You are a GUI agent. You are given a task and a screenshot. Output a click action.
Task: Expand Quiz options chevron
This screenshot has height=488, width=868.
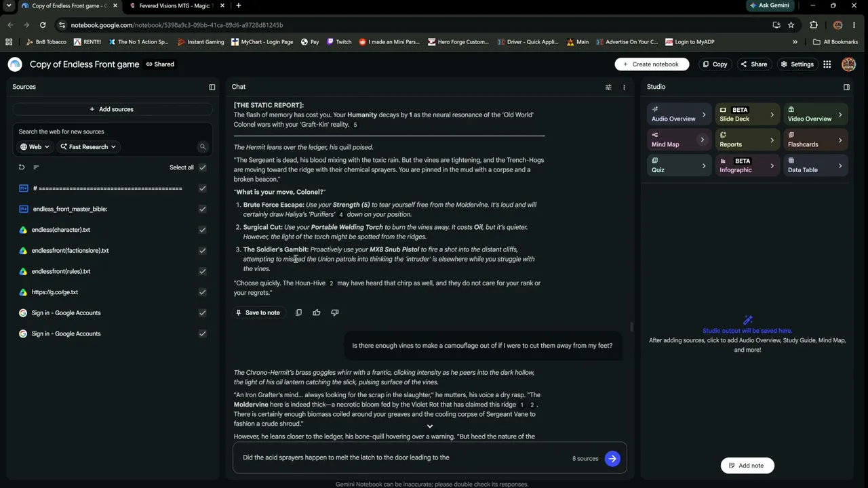(x=703, y=165)
